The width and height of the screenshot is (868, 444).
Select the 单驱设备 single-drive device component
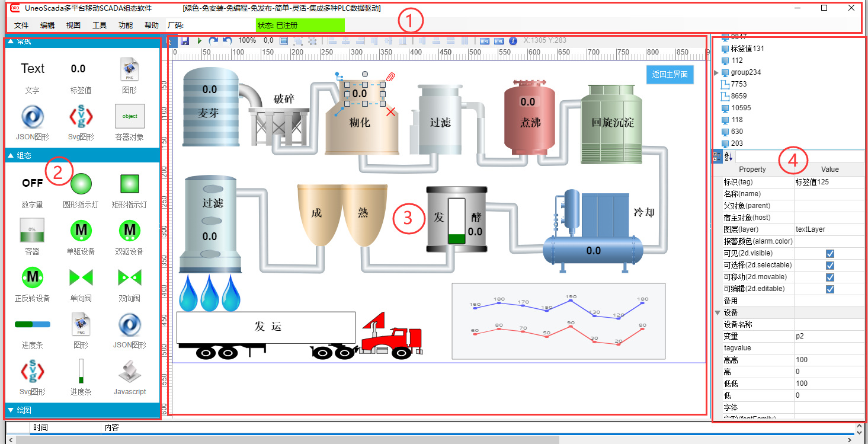click(81, 231)
